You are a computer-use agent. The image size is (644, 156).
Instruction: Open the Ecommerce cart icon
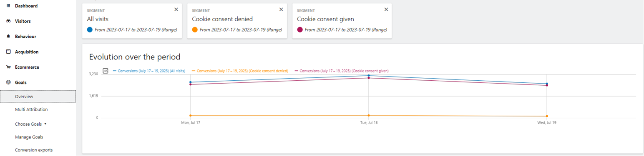[8, 67]
